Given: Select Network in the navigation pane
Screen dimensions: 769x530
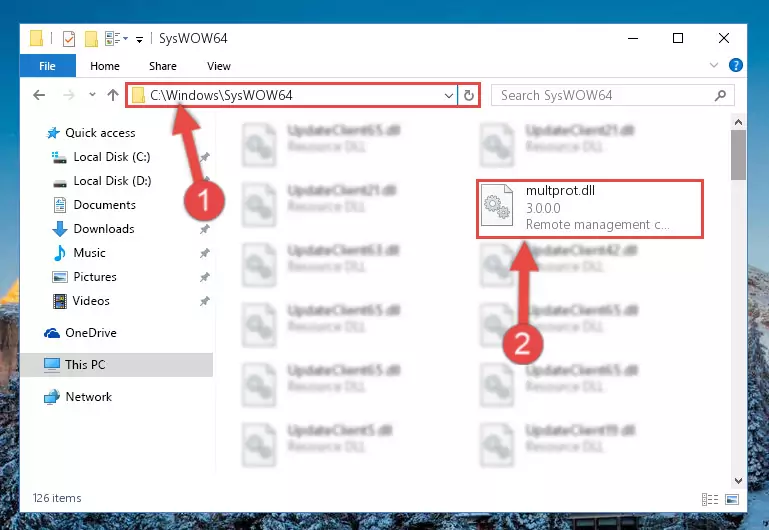Looking at the screenshot, I should [x=88, y=397].
